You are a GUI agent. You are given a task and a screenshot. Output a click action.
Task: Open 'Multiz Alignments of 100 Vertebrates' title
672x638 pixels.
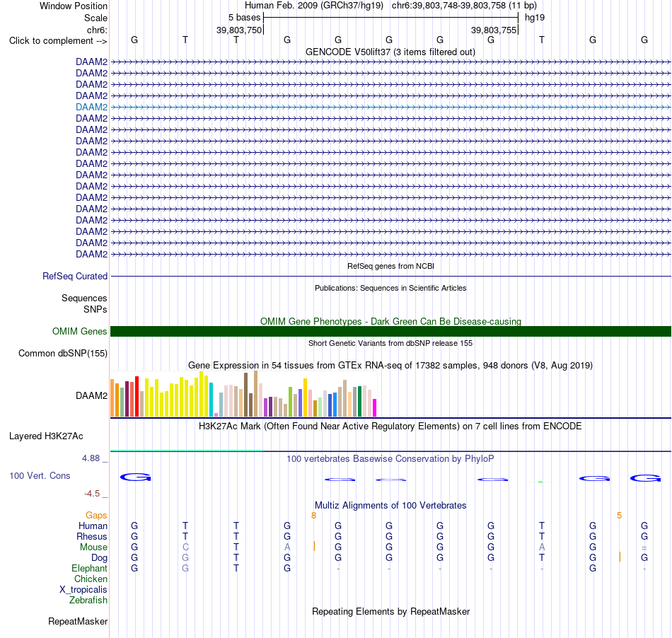(x=390, y=506)
